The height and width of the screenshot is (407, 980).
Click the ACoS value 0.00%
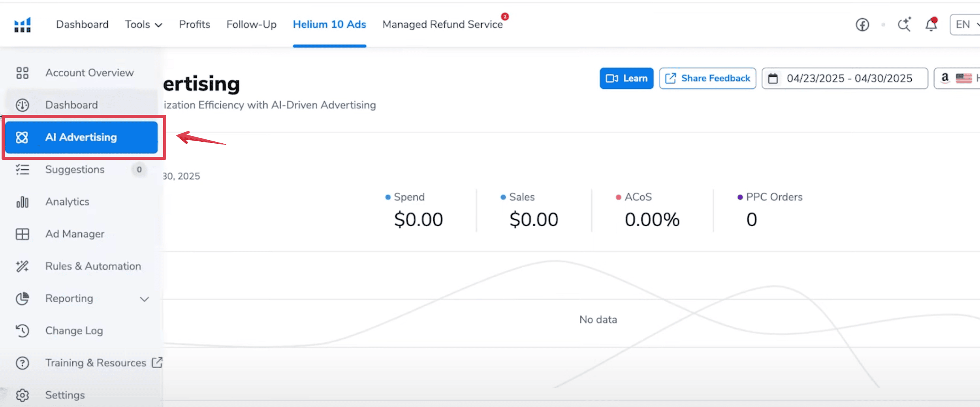[x=652, y=219]
